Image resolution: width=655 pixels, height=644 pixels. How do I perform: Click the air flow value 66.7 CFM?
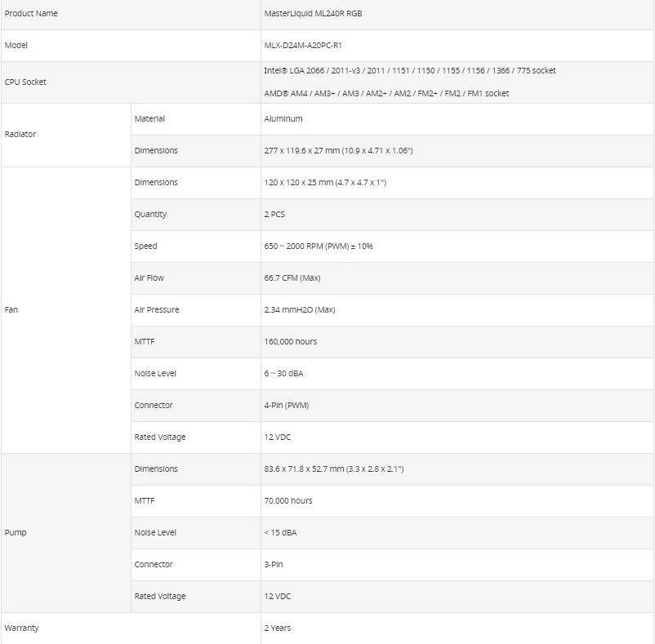[292, 278]
